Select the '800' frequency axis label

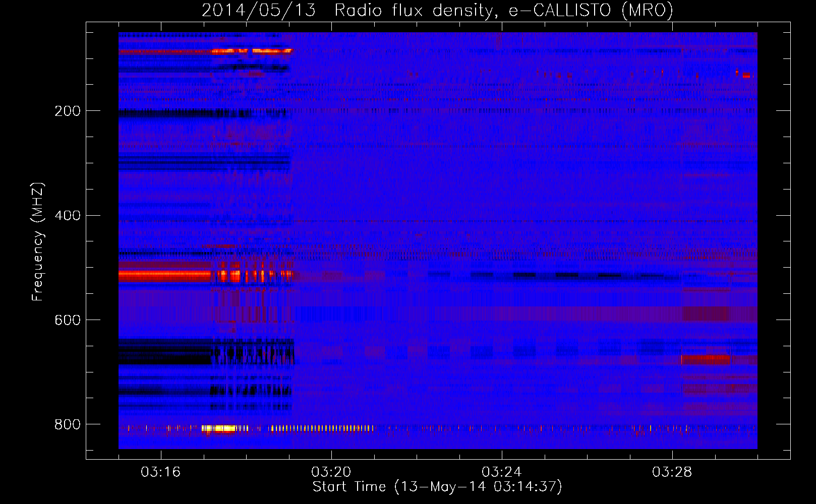[x=68, y=424]
